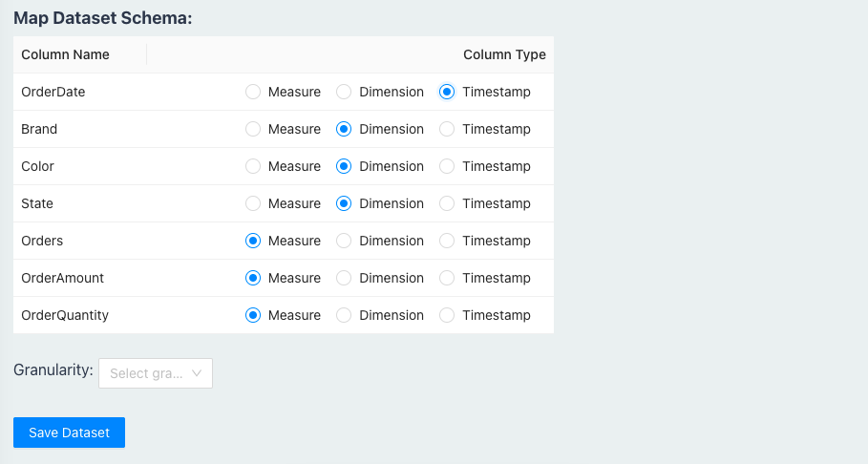Image resolution: width=868 pixels, height=464 pixels.
Task: Open the Granularity dropdown
Action: tap(148, 373)
